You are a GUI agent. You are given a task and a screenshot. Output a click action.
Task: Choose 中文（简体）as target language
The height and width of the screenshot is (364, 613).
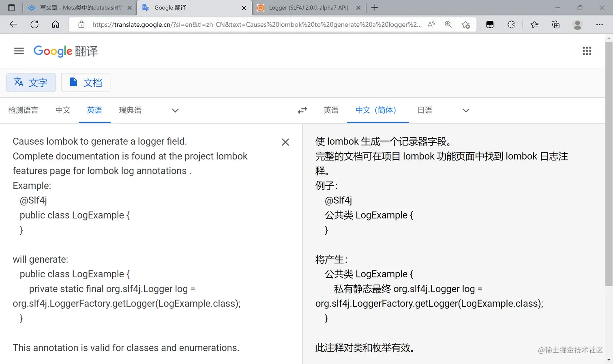378,110
